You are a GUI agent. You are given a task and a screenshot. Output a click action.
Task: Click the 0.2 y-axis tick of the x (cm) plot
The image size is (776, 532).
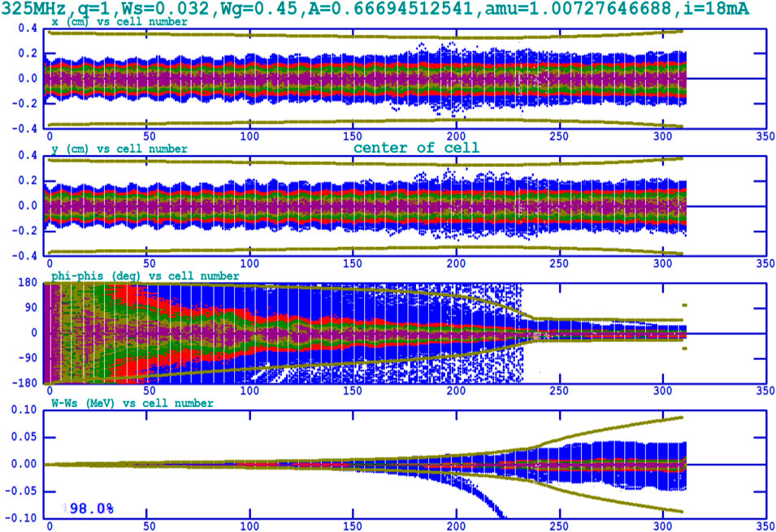(28, 54)
